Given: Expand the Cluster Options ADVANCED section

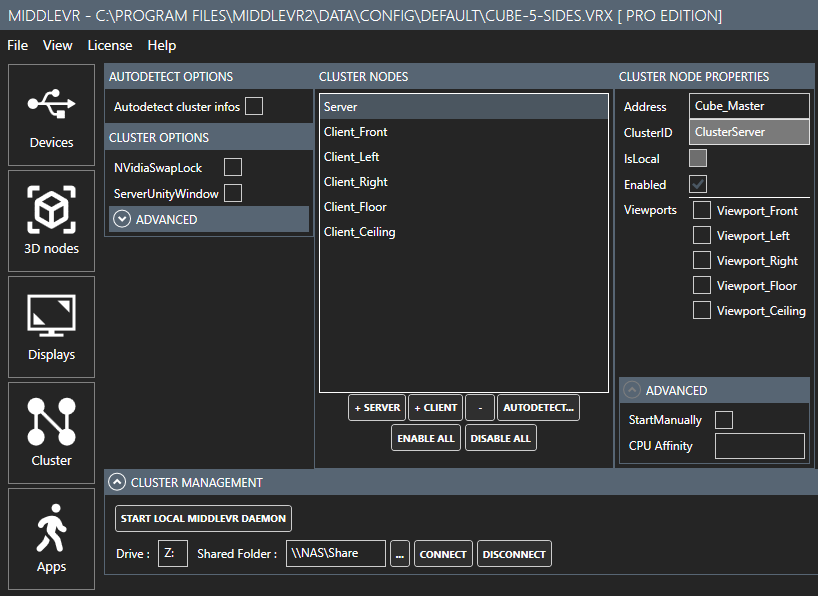Looking at the screenshot, I should click(x=123, y=219).
